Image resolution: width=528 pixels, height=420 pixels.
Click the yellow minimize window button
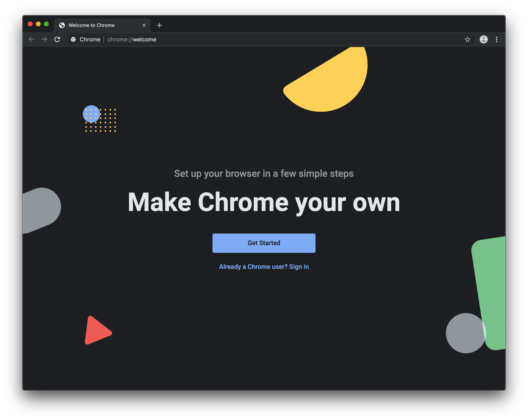pyautogui.click(x=38, y=24)
